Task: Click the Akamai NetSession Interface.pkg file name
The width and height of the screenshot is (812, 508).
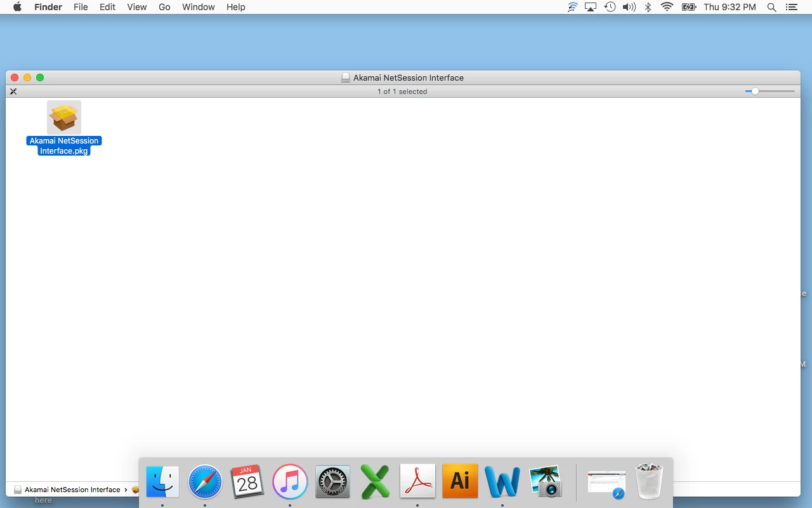Action: point(64,146)
